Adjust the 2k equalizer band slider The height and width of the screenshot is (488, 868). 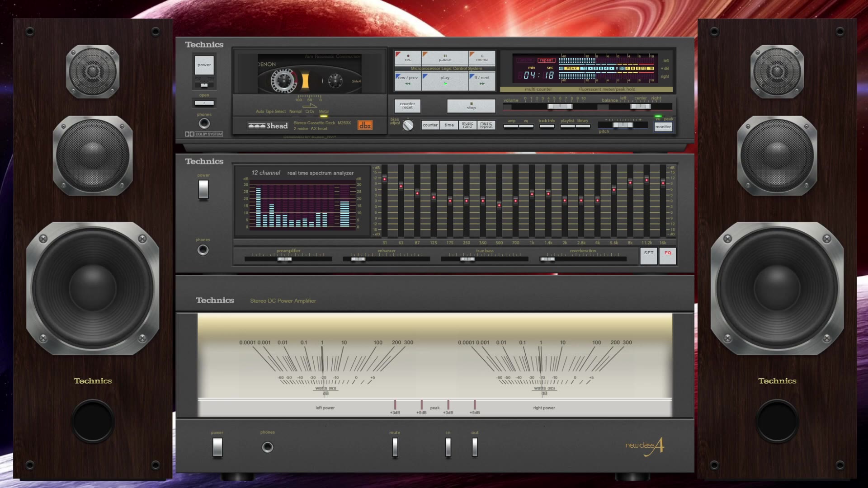(x=565, y=200)
